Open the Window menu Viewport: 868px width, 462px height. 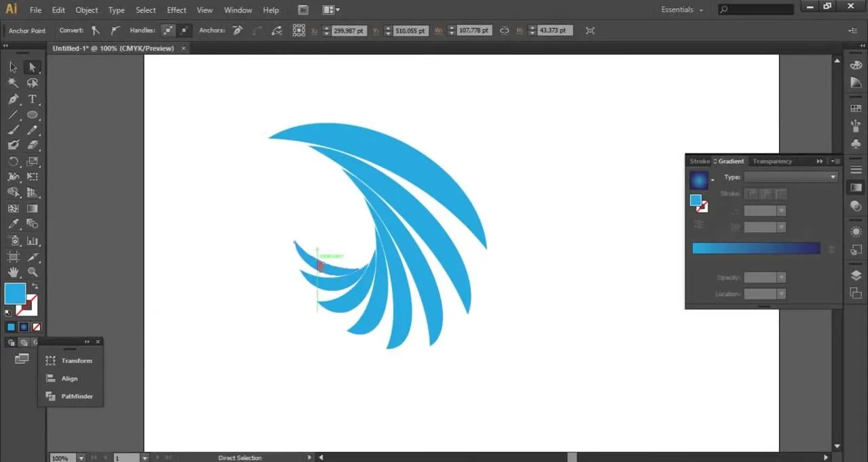[237, 10]
